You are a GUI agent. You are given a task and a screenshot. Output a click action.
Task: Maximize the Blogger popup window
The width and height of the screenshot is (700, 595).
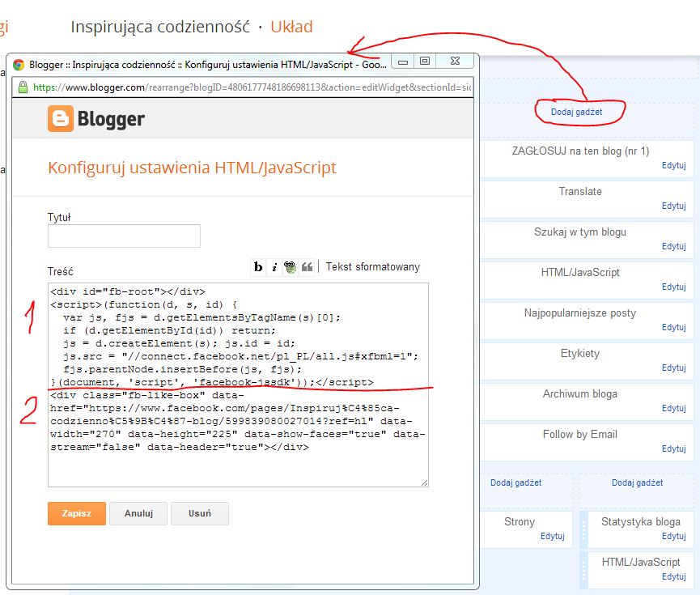point(425,62)
